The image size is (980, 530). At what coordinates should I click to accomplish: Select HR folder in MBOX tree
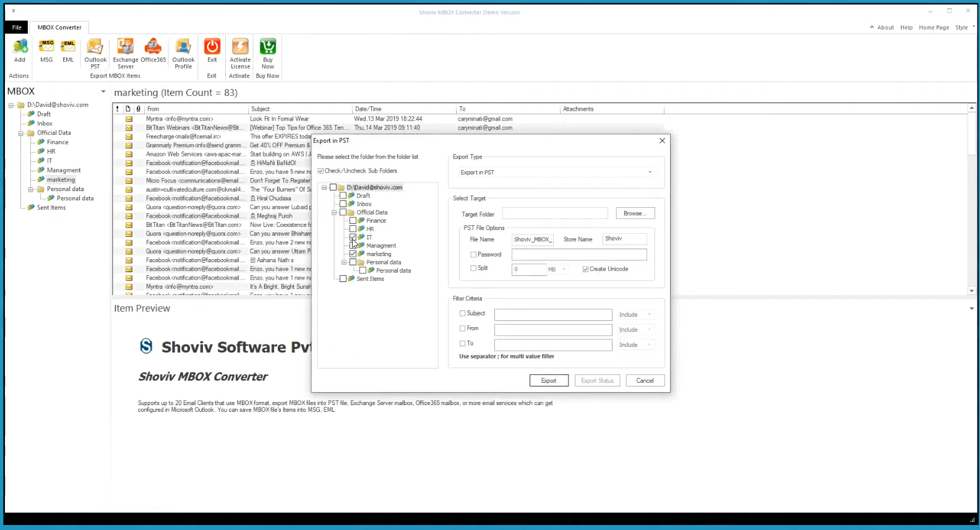tap(51, 151)
